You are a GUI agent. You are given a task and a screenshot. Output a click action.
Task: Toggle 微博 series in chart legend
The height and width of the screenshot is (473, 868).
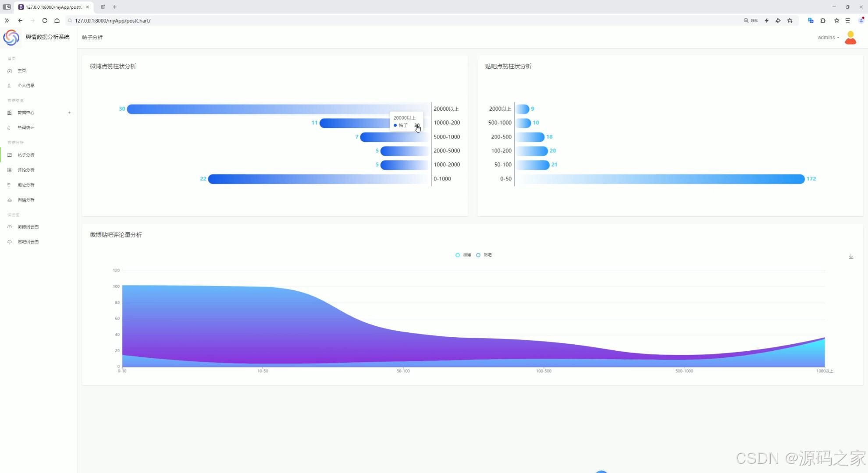[463, 255]
